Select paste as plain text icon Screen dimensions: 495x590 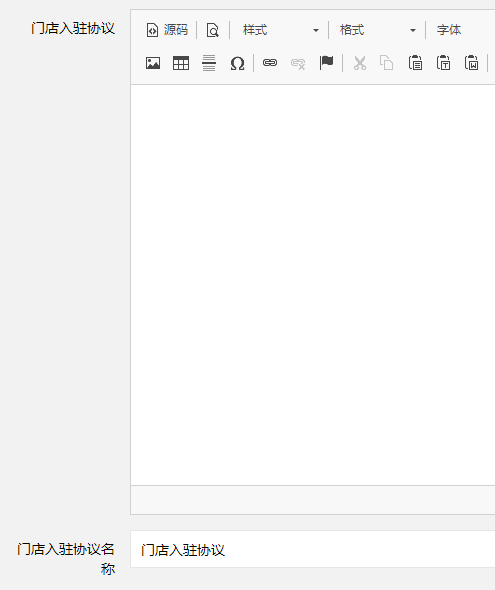click(x=443, y=63)
